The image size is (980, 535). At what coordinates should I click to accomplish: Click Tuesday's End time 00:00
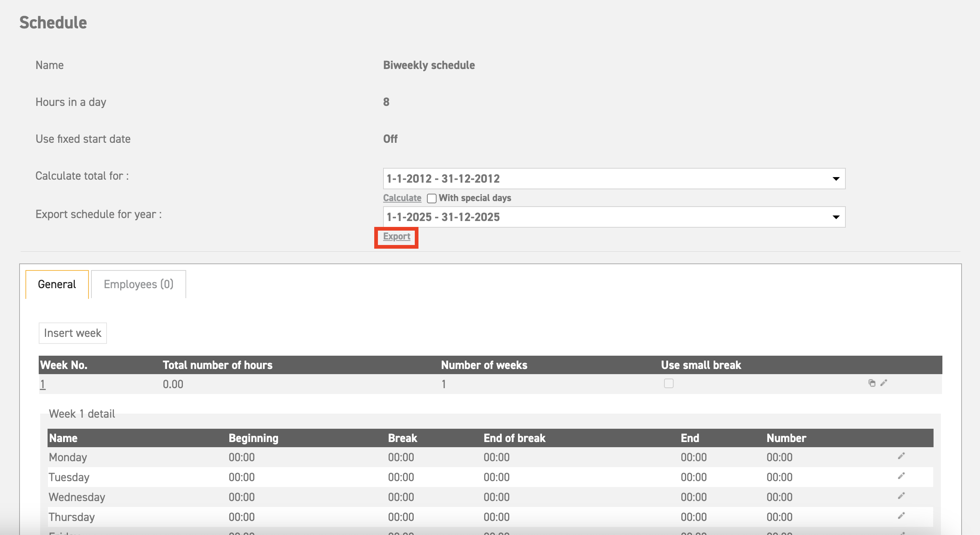pyautogui.click(x=694, y=477)
